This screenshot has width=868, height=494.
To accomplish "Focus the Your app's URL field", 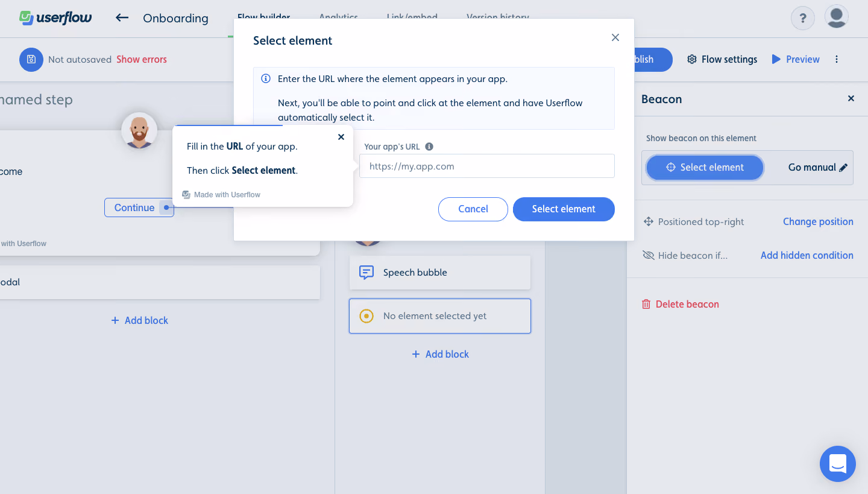I will [487, 166].
